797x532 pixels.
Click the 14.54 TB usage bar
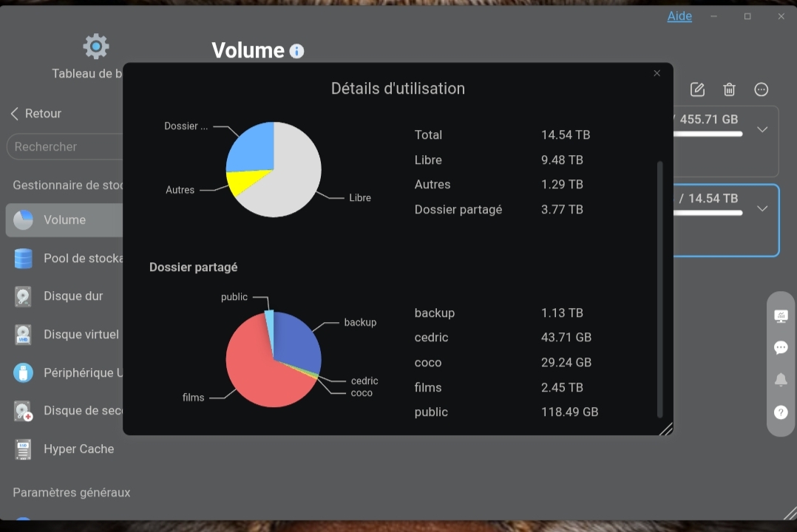pyautogui.click(x=708, y=213)
